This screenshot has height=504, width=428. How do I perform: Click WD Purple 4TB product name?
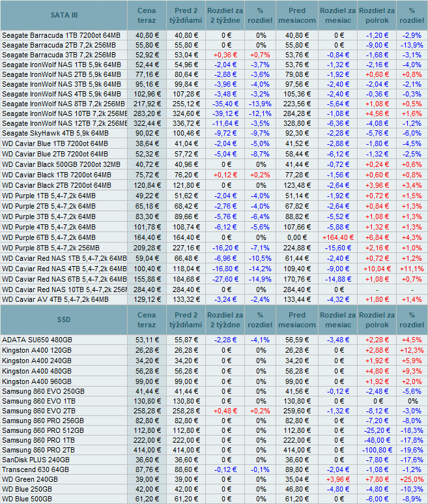pos(49,228)
